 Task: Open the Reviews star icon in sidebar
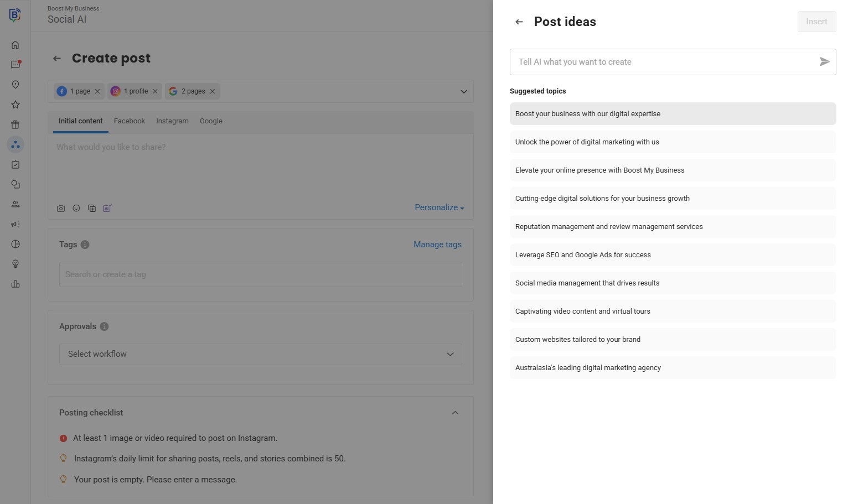pos(15,105)
